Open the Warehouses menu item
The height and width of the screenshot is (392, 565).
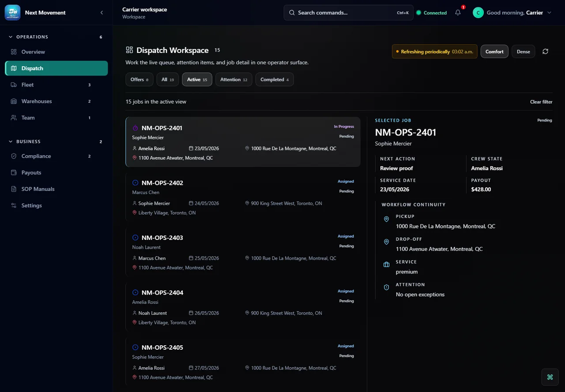point(56,101)
